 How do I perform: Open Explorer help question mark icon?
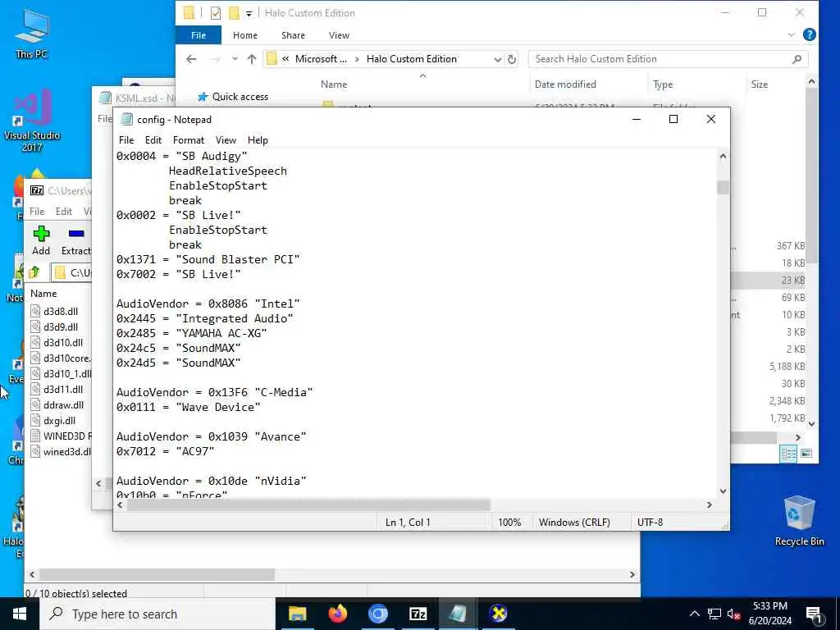[810, 34]
